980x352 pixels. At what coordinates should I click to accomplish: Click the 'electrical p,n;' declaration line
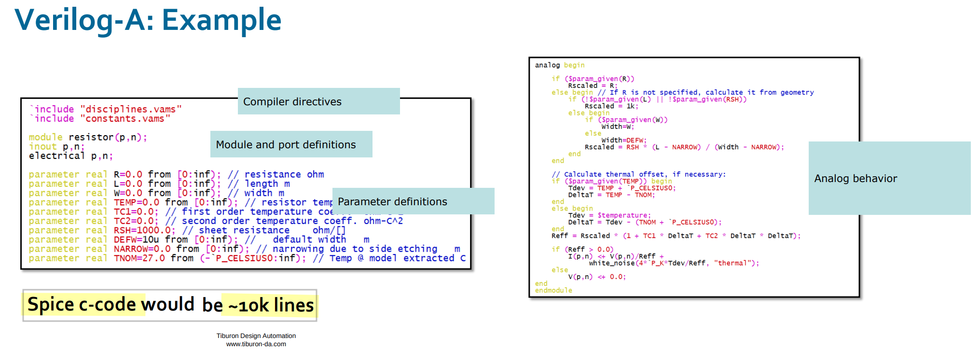pos(71,156)
